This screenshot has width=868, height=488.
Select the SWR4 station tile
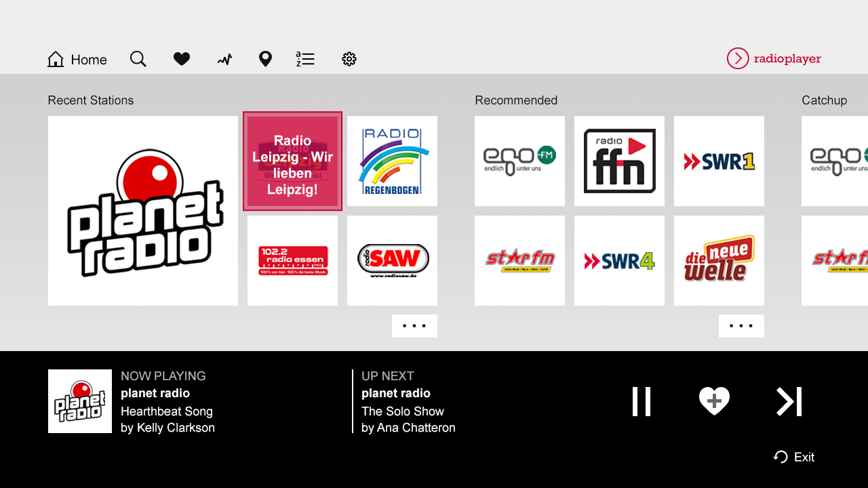coord(619,261)
